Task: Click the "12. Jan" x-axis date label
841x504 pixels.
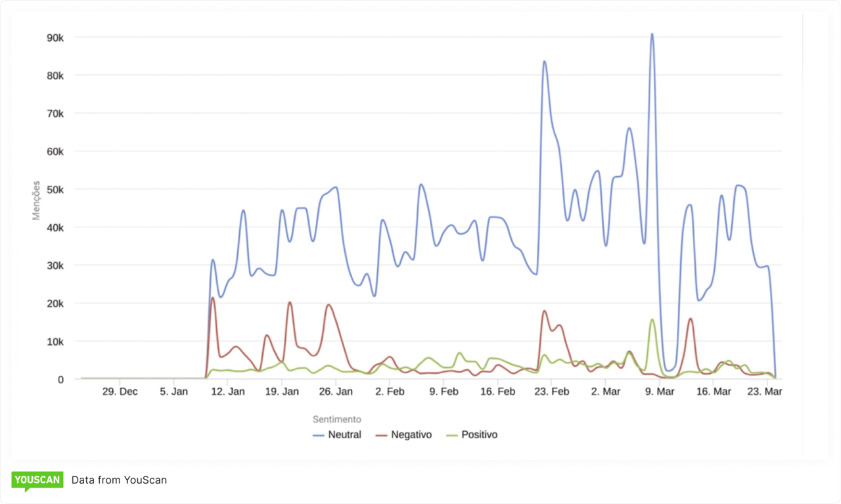Action: pyautogui.click(x=228, y=392)
